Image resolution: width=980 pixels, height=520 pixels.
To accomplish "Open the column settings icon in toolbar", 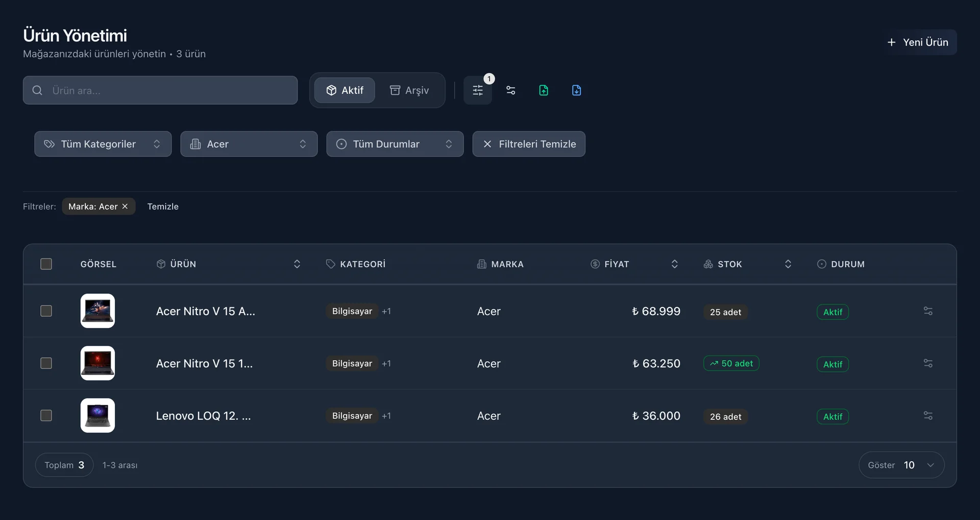I will coord(510,90).
